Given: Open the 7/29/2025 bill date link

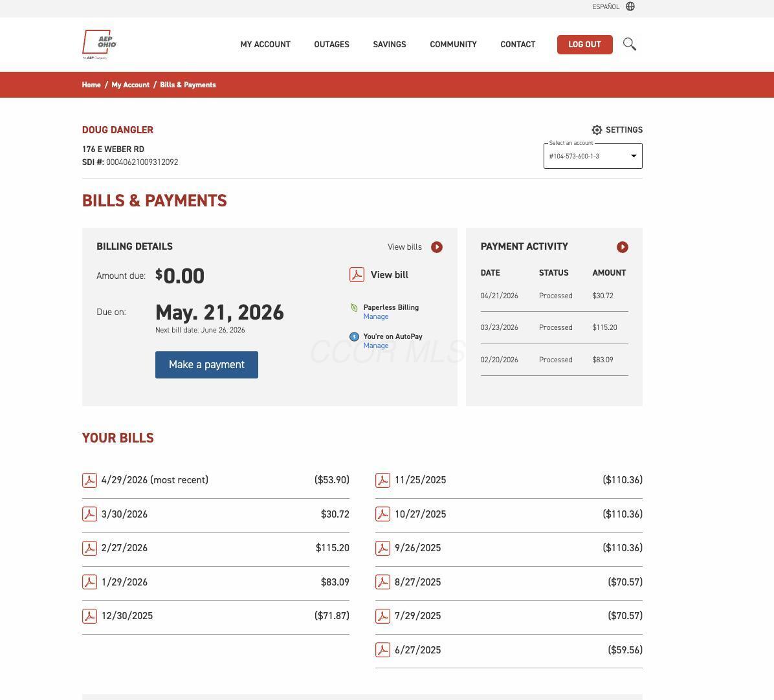Looking at the screenshot, I should 417,616.
